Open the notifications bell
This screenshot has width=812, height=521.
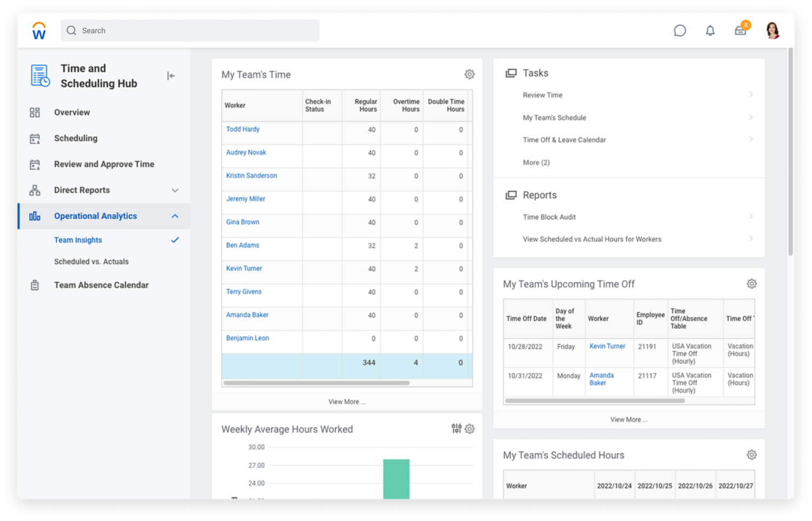pos(710,31)
